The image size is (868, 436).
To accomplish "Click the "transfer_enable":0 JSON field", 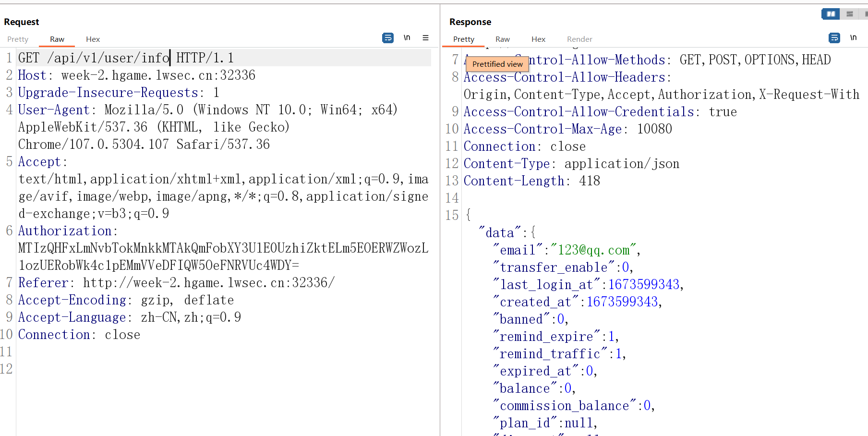I will click(x=561, y=267).
